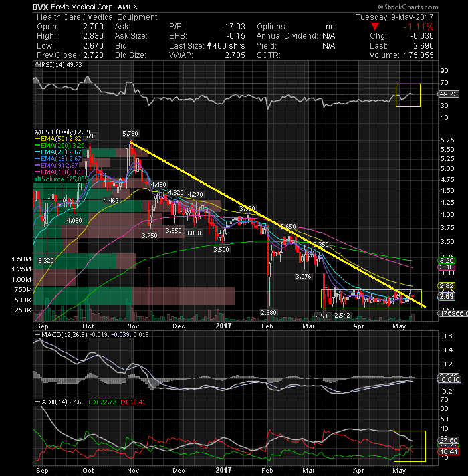Click the 3.320 low price label
Viewport: 468px width, 476px height.
pyautogui.click(x=46, y=260)
